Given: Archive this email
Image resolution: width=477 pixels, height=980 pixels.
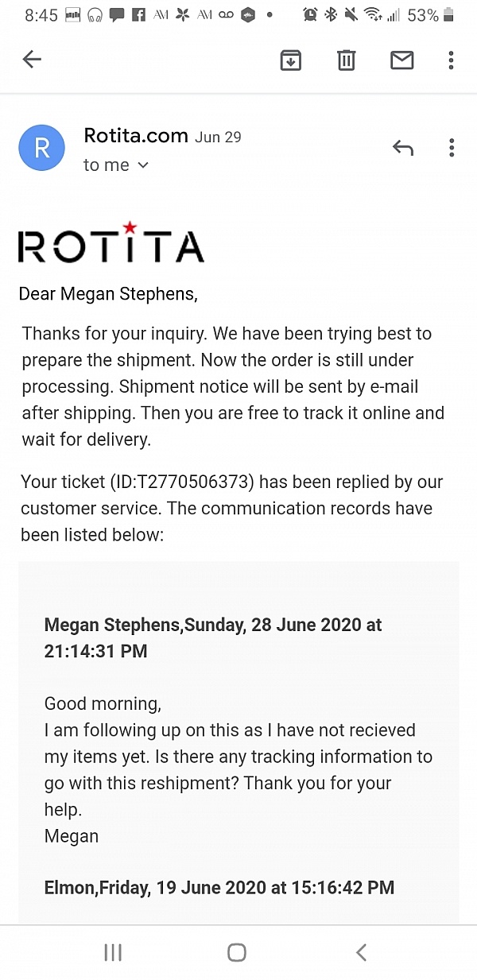Looking at the screenshot, I should [x=290, y=60].
